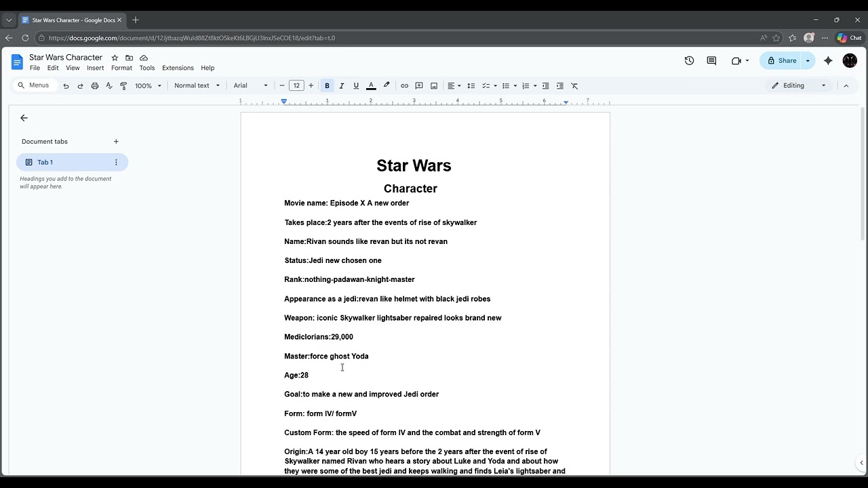
Task: Open the Chat button in browser
Action: [x=850, y=38]
